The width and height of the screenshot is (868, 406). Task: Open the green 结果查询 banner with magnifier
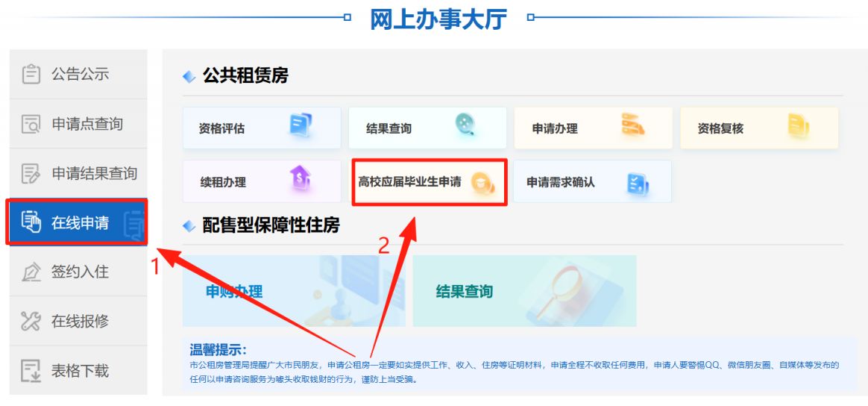click(x=525, y=291)
